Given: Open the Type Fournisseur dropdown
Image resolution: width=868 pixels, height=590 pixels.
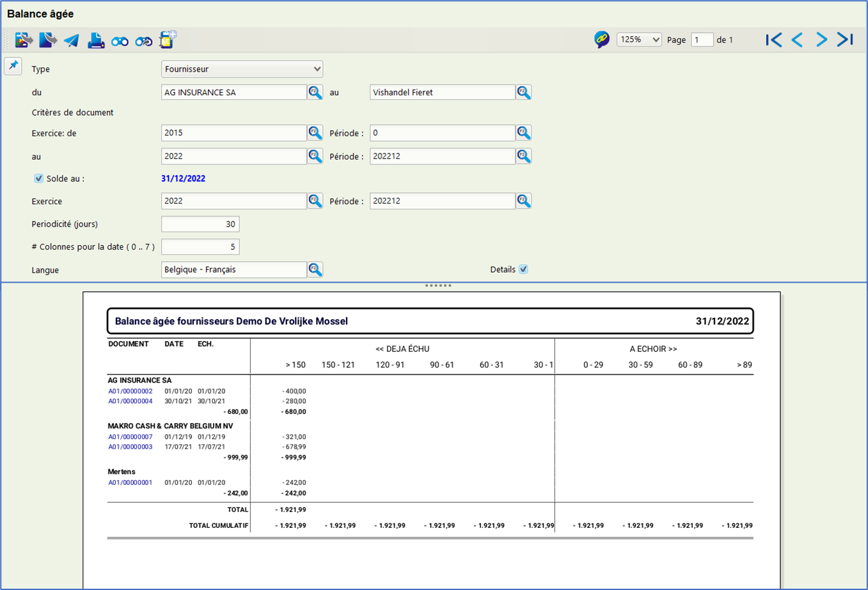Looking at the screenshot, I should click(x=242, y=69).
